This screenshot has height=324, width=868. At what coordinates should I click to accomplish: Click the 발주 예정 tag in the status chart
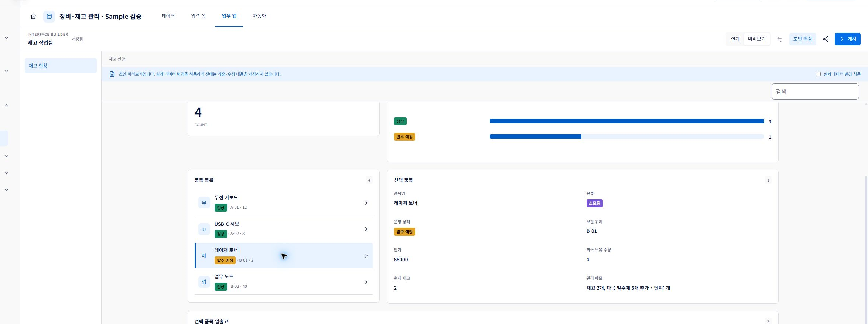click(404, 137)
